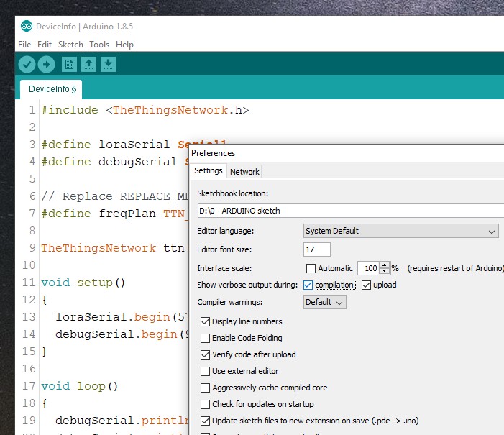504x435 pixels.
Task: Click the Upload arrow button
Action: click(x=46, y=64)
